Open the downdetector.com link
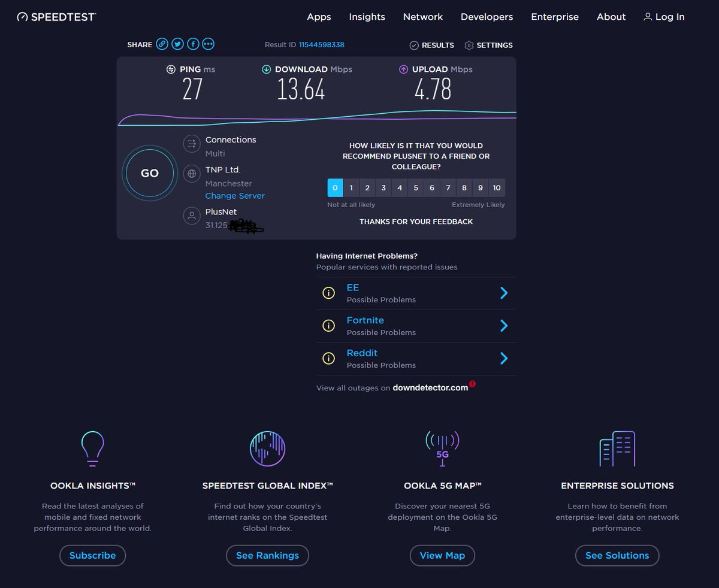Screen dimensions: 719x588 (430, 387)
